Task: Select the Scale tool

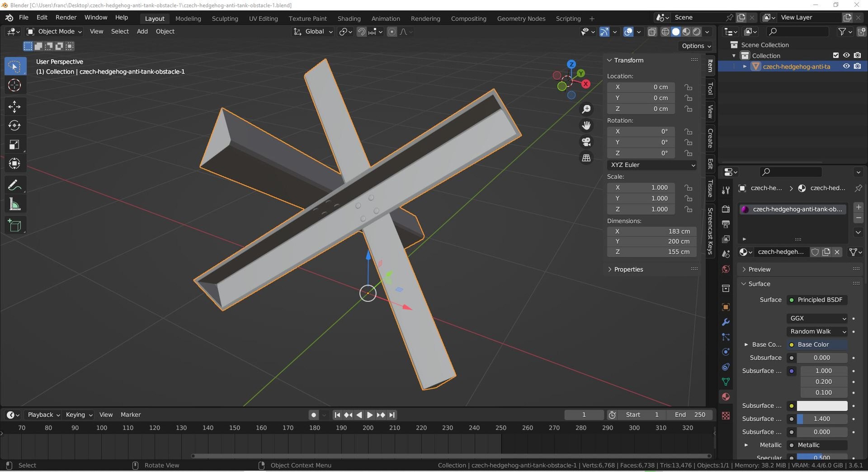Action: (14, 144)
